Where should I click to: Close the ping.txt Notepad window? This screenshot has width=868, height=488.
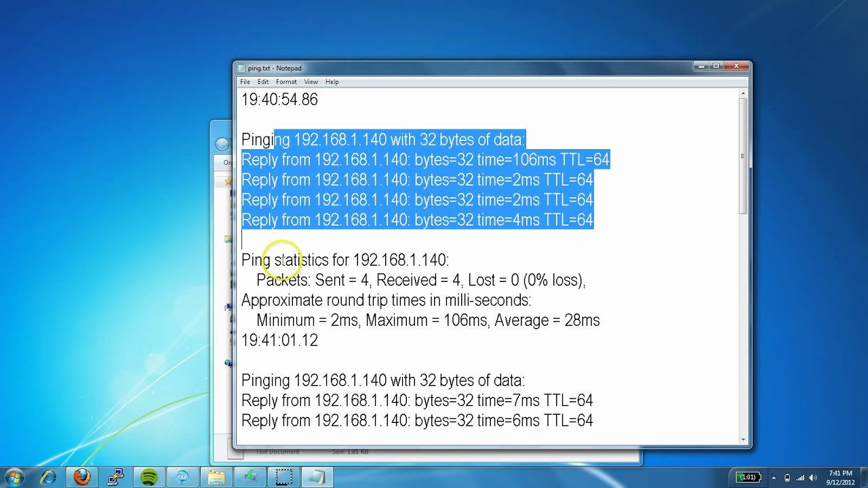(x=736, y=66)
